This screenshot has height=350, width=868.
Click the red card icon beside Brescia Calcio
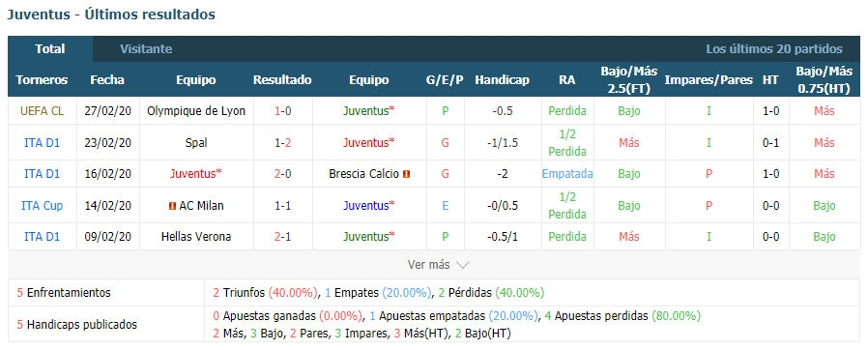(x=406, y=174)
